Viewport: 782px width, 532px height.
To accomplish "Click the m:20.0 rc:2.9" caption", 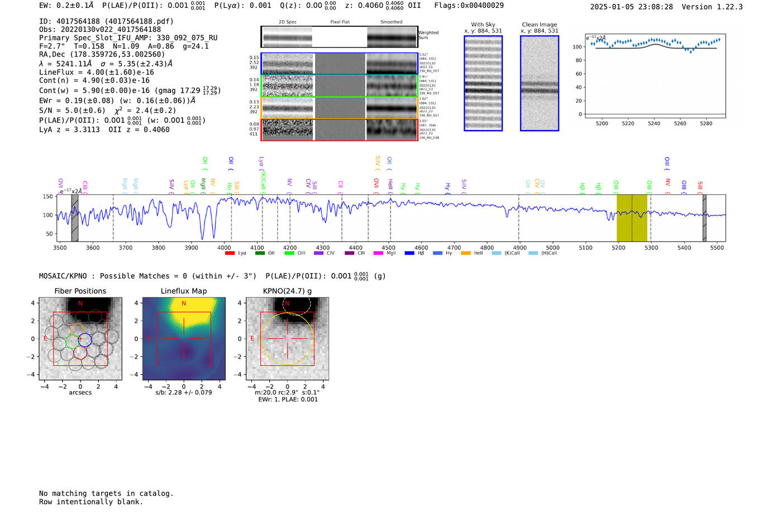I will pos(288,392).
